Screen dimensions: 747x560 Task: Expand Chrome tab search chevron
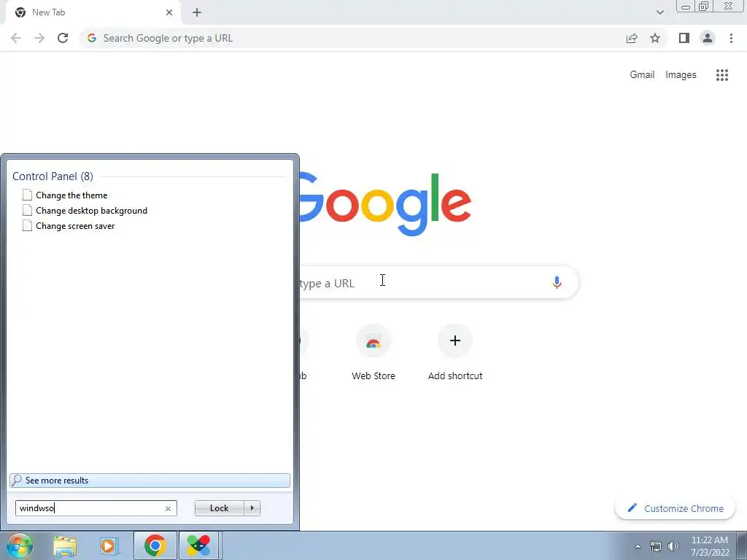pos(659,12)
